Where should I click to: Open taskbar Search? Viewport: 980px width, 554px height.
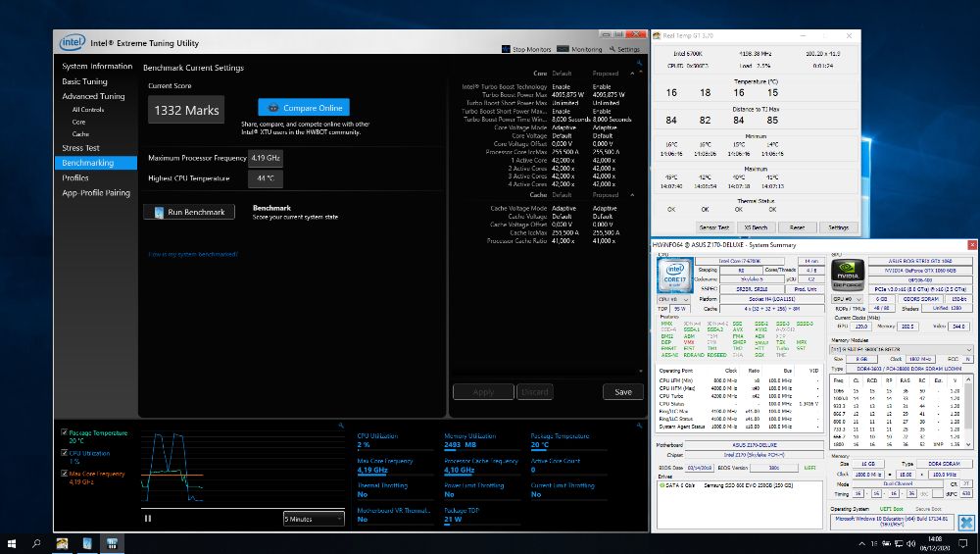click(36, 543)
